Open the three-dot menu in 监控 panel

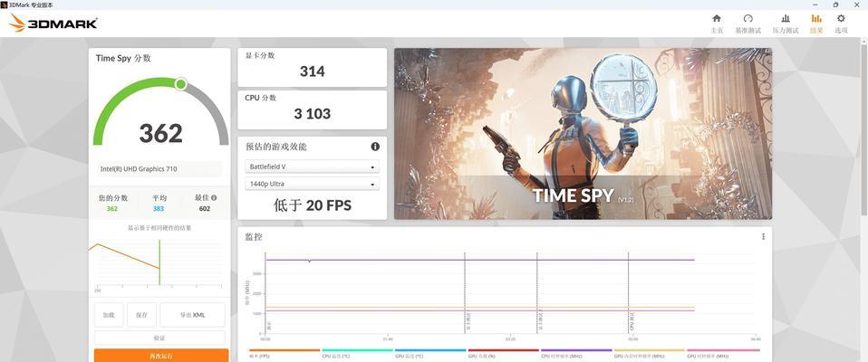click(x=763, y=236)
